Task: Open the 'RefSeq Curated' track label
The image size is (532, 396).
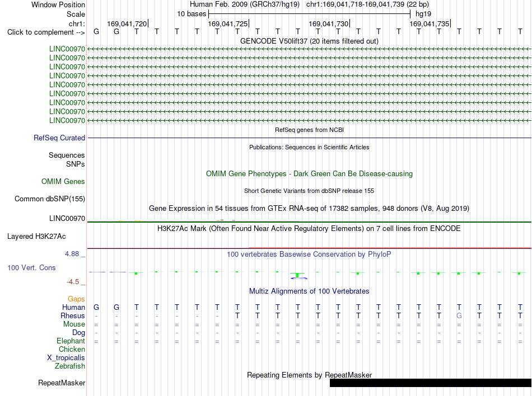Action: pyautogui.click(x=59, y=138)
